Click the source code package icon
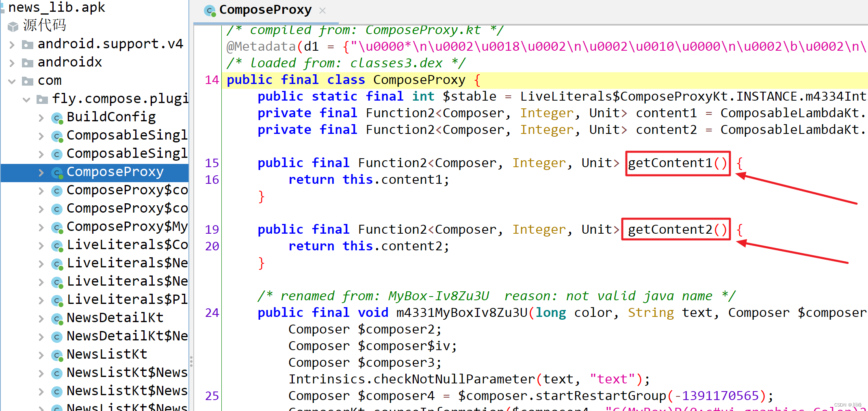Viewport: 868px width, 411px height. coord(13,26)
